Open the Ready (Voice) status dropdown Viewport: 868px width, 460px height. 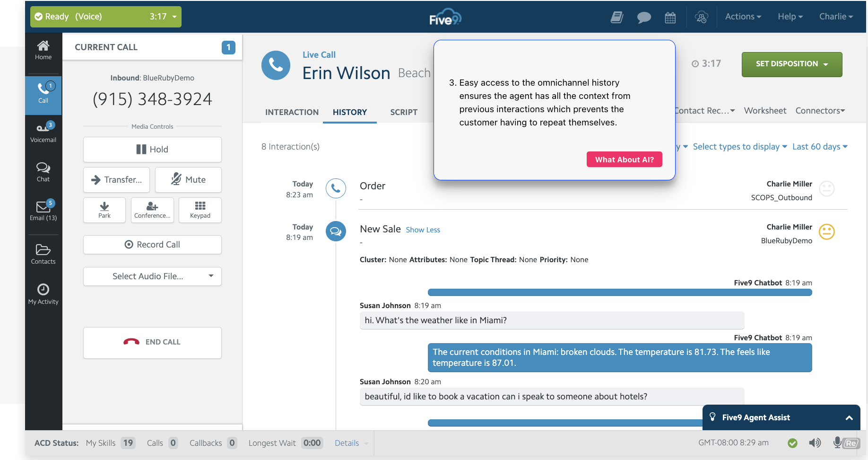[x=106, y=17]
